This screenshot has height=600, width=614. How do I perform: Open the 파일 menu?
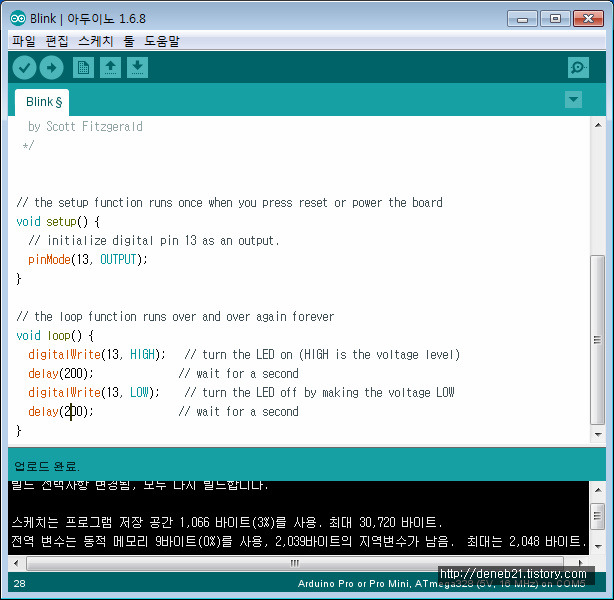pyautogui.click(x=23, y=41)
